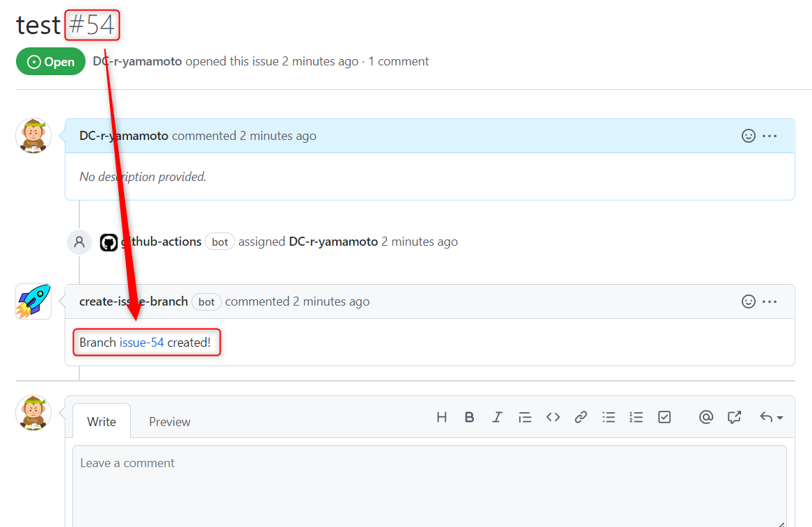Image resolution: width=812 pixels, height=527 pixels.
Task: Open saved replies dropdown arrow
Action: 772,417
